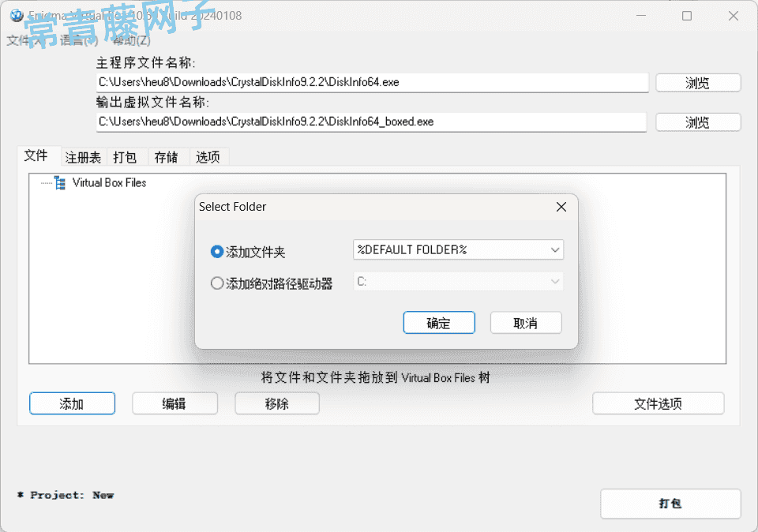Click the Enigma Virtual Box app icon
758x532 pixels.
17,16
